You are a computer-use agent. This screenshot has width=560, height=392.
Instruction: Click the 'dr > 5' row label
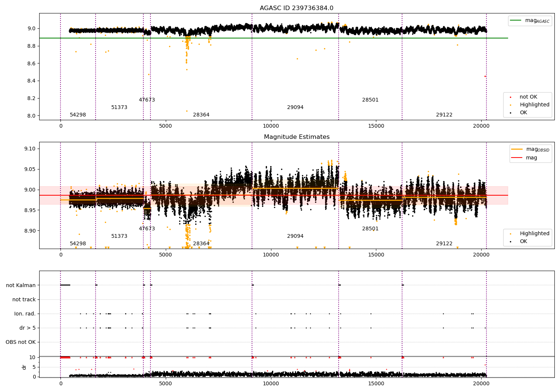coord(28,328)
